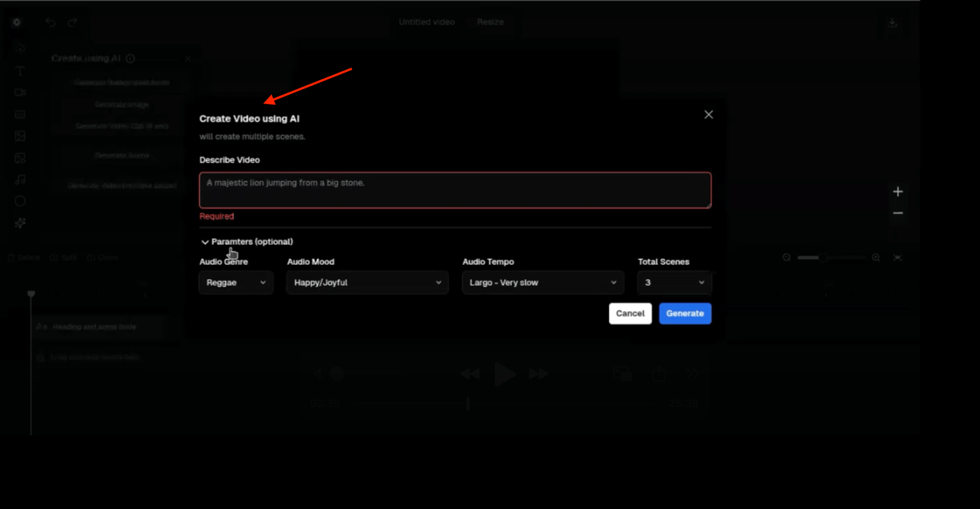Open the Audio Tempo dropdown showing Largo
Screen dimensions: 980x509
[x=543, y=283]
